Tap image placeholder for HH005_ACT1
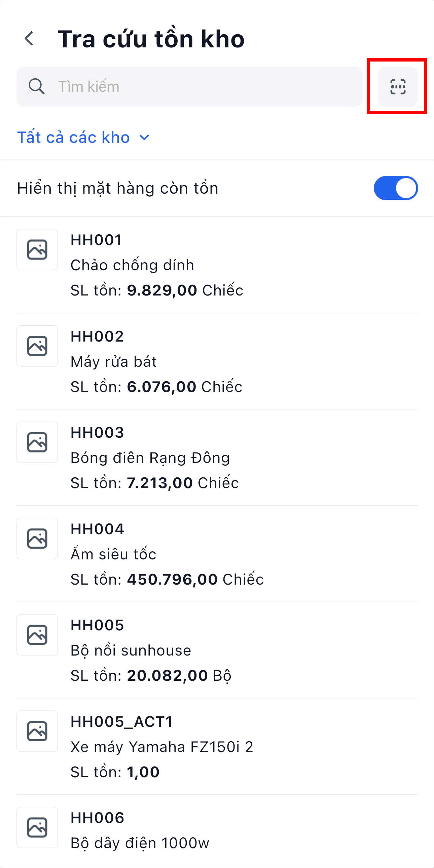Viewport: 434px width, 868px height. click(37, 731)
